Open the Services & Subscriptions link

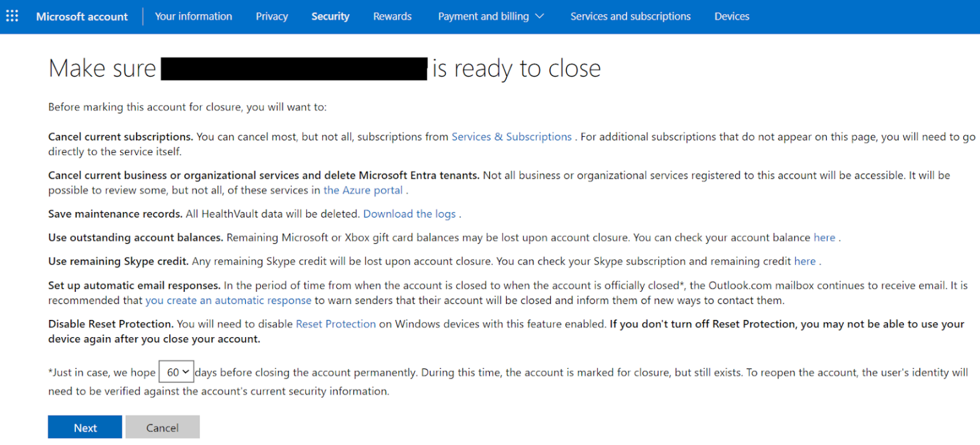tap(511, 137)
